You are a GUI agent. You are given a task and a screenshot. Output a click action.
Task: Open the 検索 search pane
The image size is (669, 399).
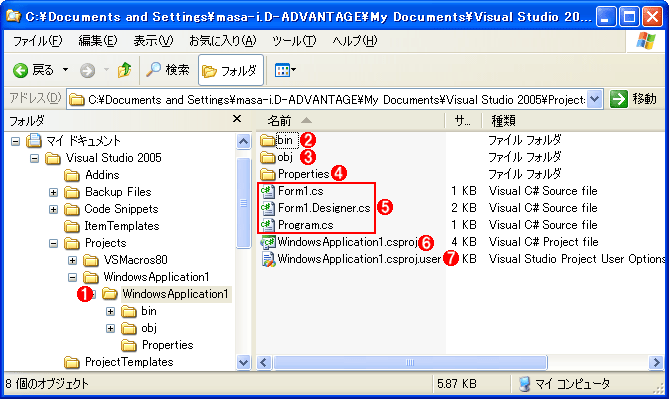[168, 70]
